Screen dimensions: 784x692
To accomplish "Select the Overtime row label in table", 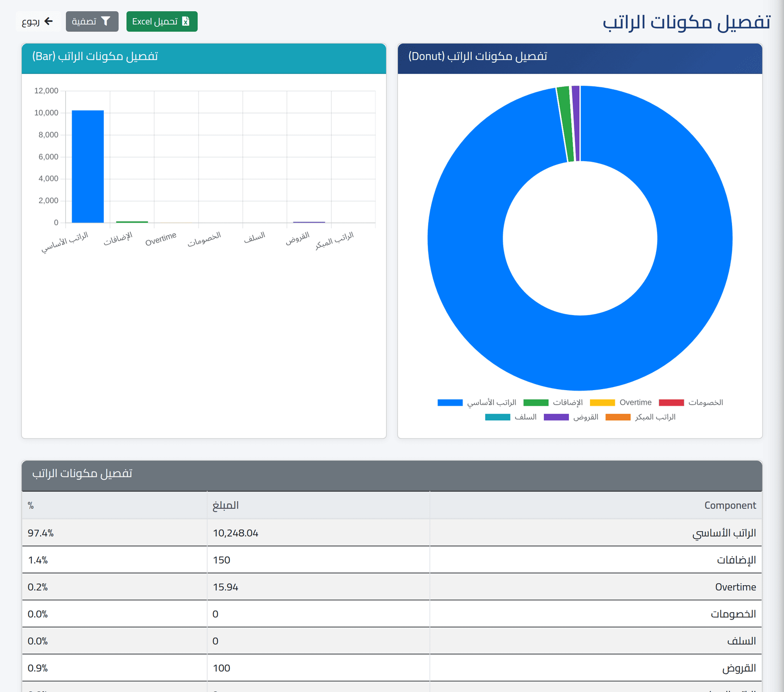I will 735,587.
